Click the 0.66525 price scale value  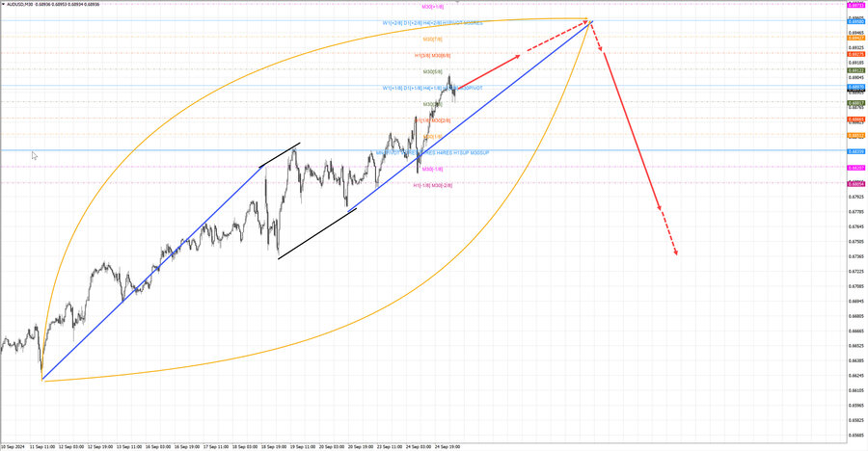click(x=857, y=346)
